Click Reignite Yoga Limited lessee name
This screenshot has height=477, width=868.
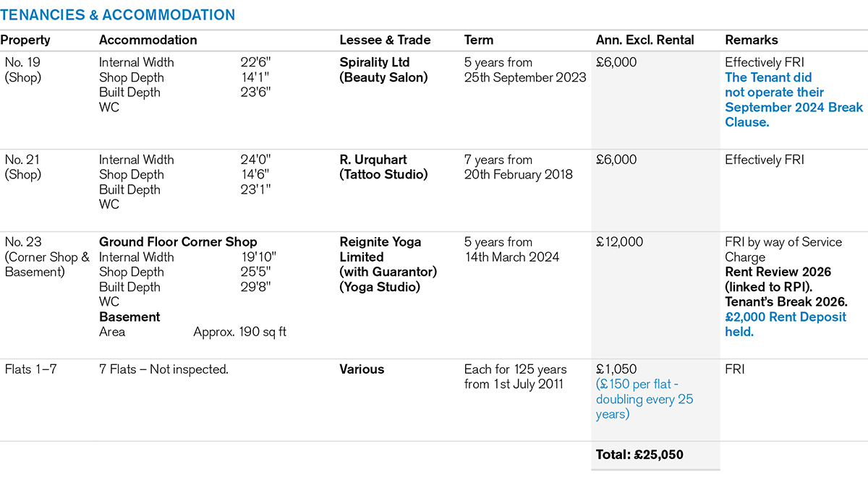pyautogui.click(x=380, y=249)
